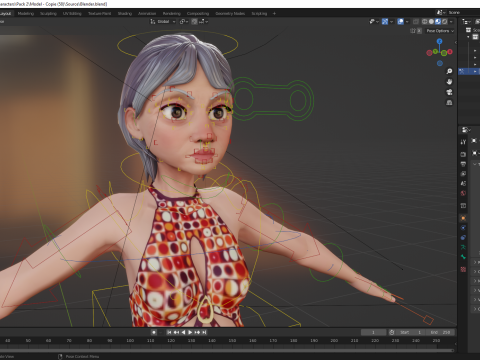Toggle viewport gizmos visibility
The width and height of the screenshot is (480, 360).
[385, 22]
